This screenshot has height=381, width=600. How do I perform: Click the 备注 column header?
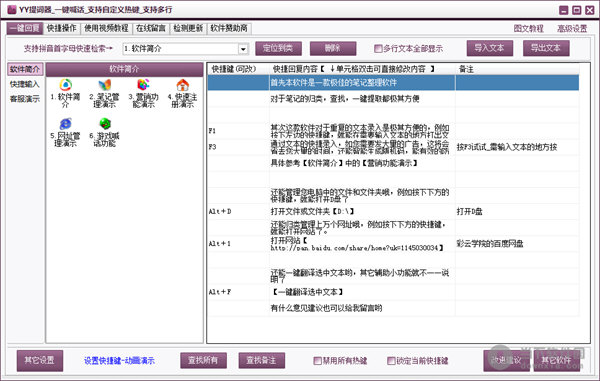click(x=517, y=69)
